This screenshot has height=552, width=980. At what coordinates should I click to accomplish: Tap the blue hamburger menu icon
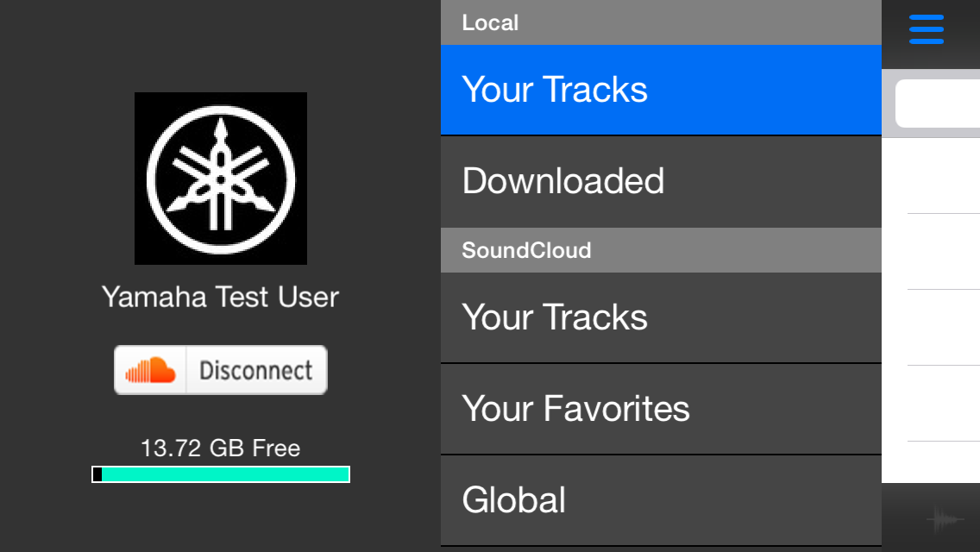tap(926, 30)
